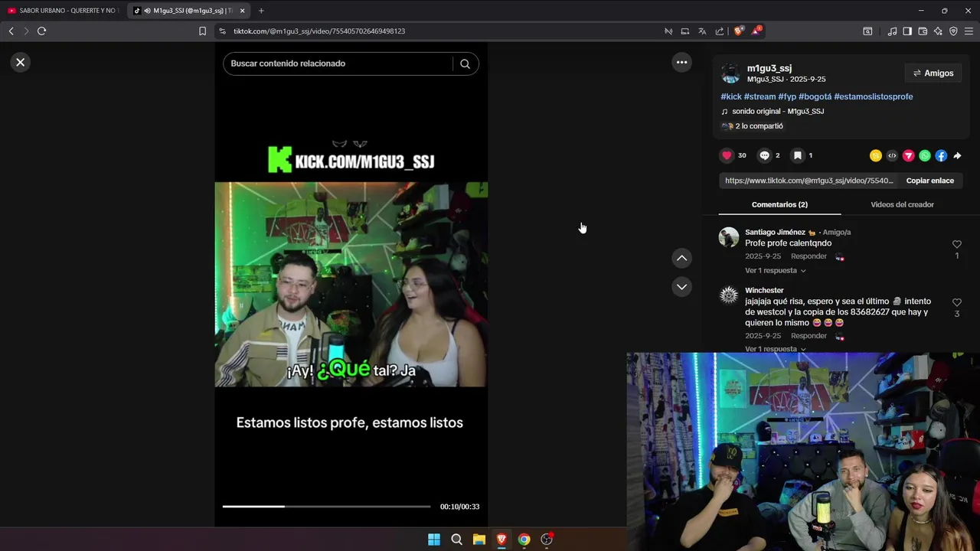Open Brave Shields lion icon
Viewport: 980px width, 551px height.
click(x=738, y=31)
